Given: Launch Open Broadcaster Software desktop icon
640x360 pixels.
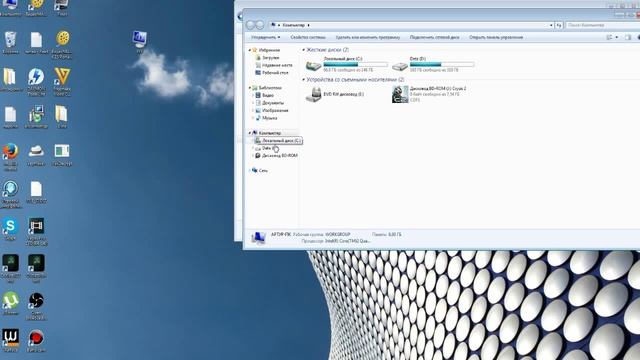Looking at the screenshot, I should pos(36,305).
